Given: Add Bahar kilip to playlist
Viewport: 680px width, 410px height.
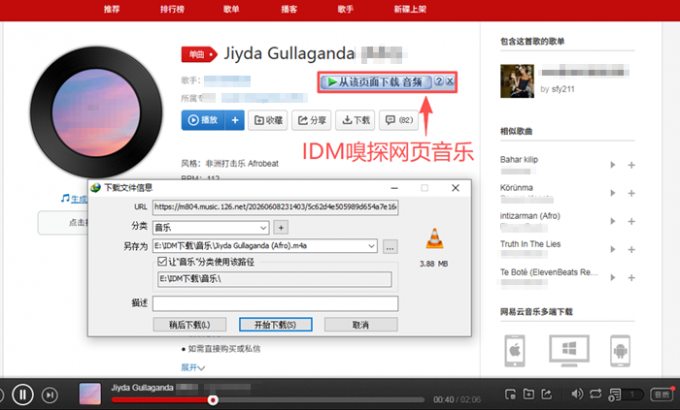Looking at the screenshot, I should [x=631, y=165].
